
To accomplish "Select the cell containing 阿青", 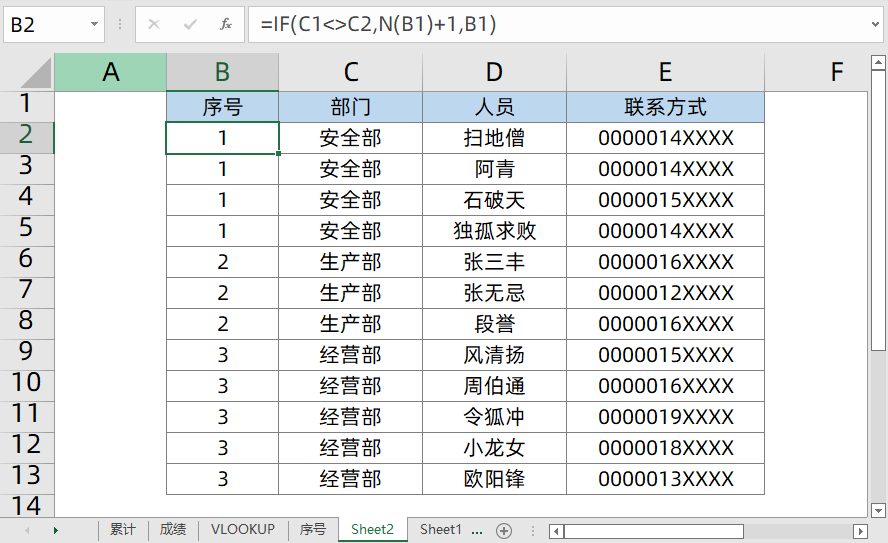I will point(494,169).
